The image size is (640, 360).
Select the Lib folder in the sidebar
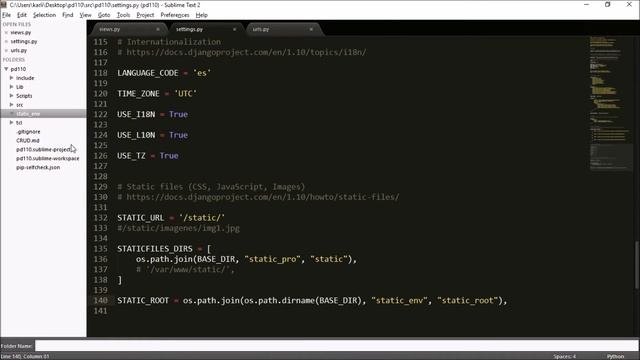[x=20, y=87]
